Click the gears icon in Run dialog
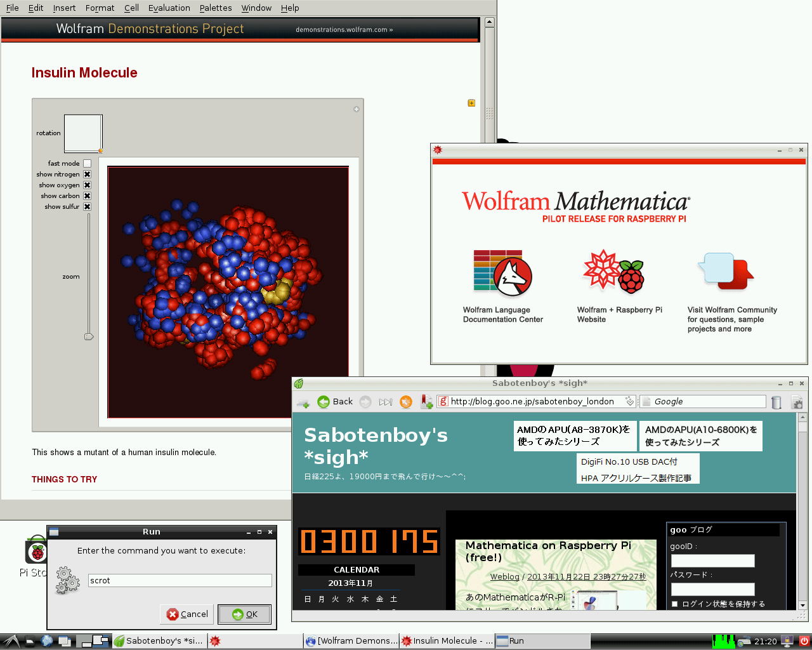Image resolution: width=812 pixels, height=650 pixels. pyautogui.click(x=67, y=580)
